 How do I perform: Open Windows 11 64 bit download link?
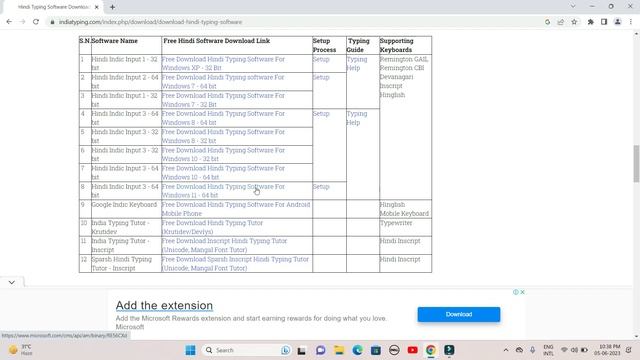pyautogui.click(x=223, y=191)
